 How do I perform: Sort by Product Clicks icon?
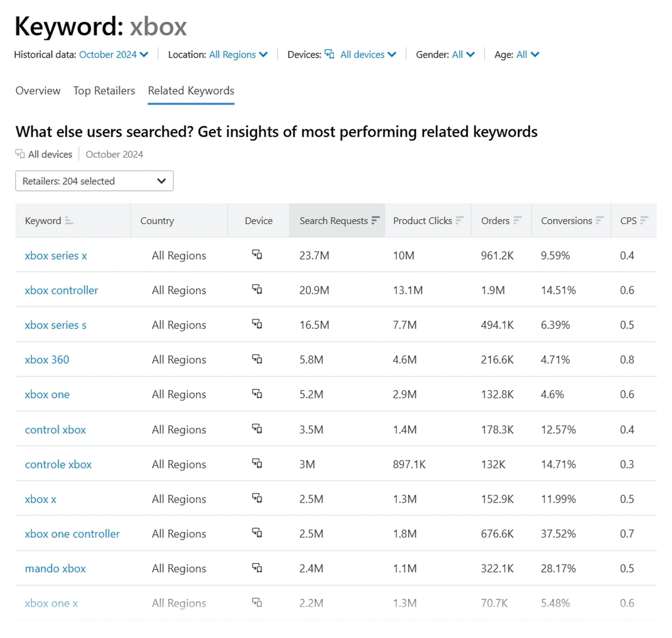point(459,221)
